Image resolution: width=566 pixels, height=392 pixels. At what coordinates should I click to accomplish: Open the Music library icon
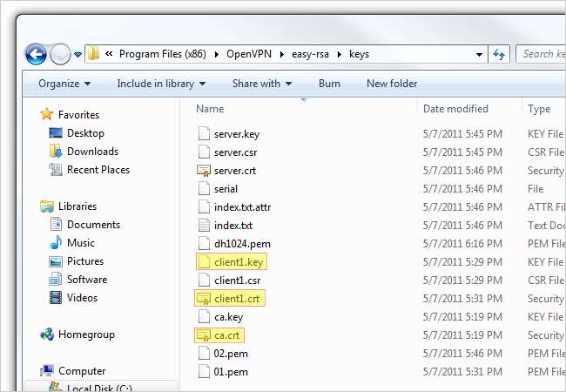(x=57, y=243)
